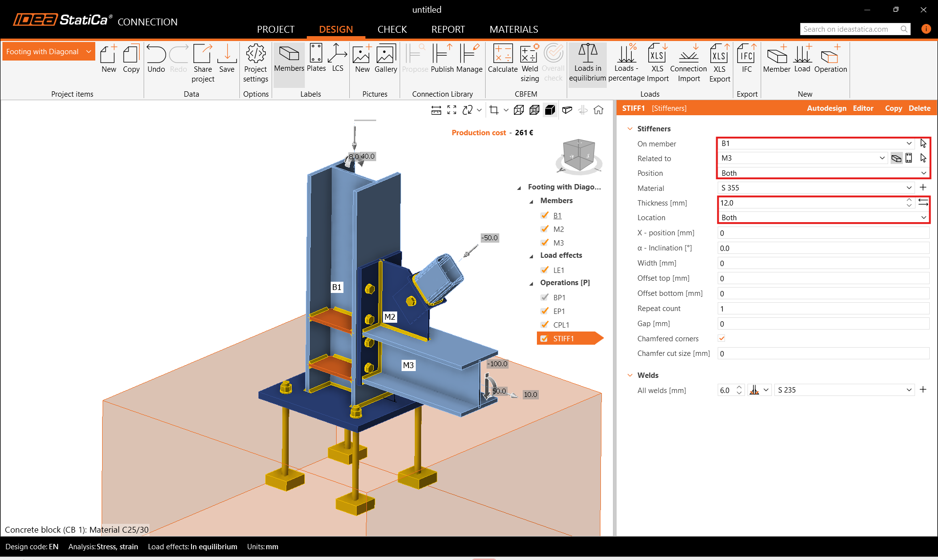Click the Save icon

click(227, 59)
